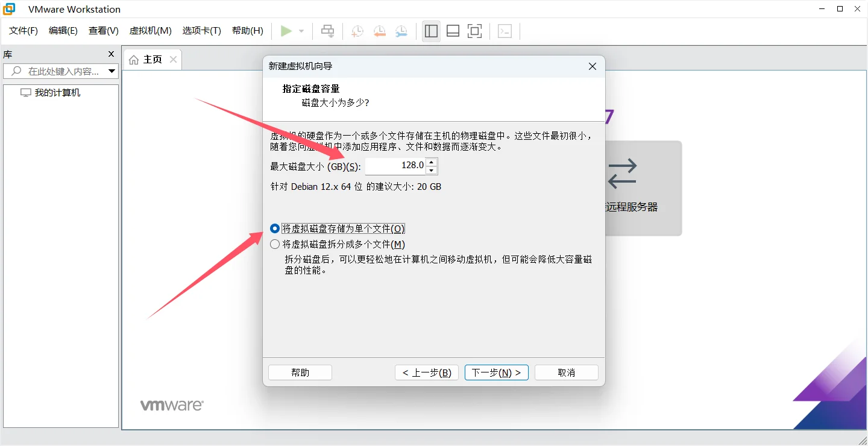The image size is (868, 446).
Task: Click Send Ctrl+Alt+Del toolbar icon
Action: click(327, 31)
